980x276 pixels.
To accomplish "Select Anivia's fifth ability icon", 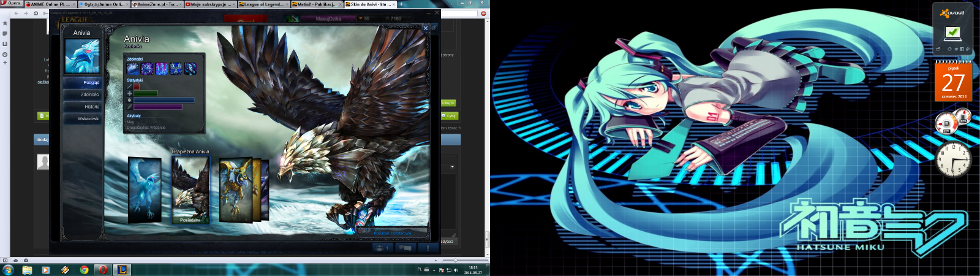I will click(x=190, y=69).
